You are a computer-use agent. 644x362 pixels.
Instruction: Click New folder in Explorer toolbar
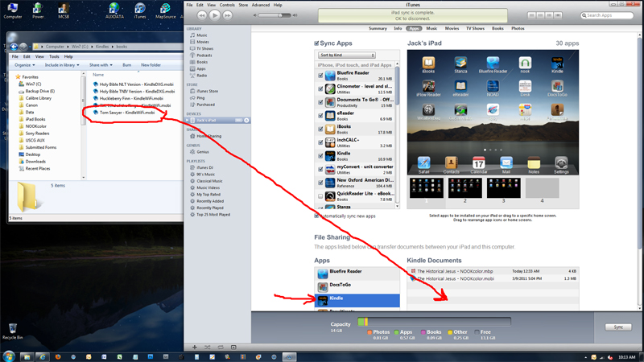pyautogui.click(x=151, y=65)
